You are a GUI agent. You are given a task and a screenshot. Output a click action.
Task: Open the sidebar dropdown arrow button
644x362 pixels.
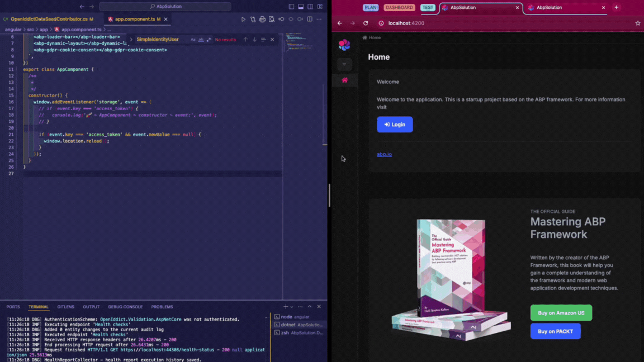pos(344,64)
